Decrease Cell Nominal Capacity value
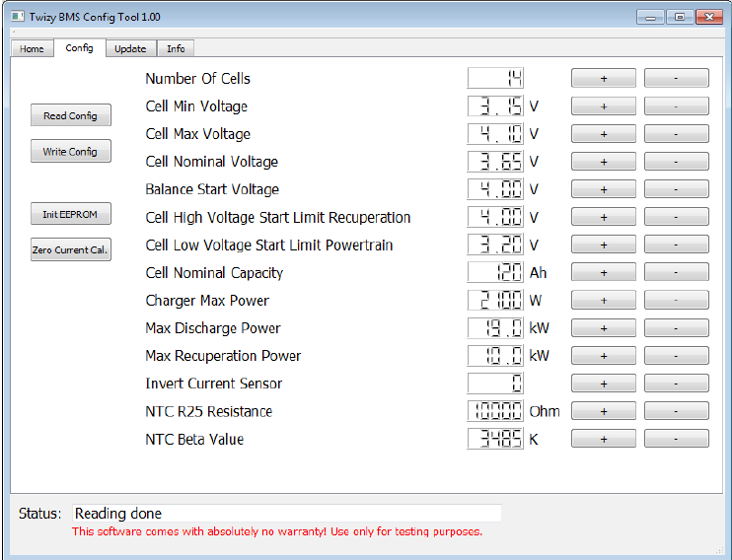Screen dimensions: 732x560 point(676,273)
